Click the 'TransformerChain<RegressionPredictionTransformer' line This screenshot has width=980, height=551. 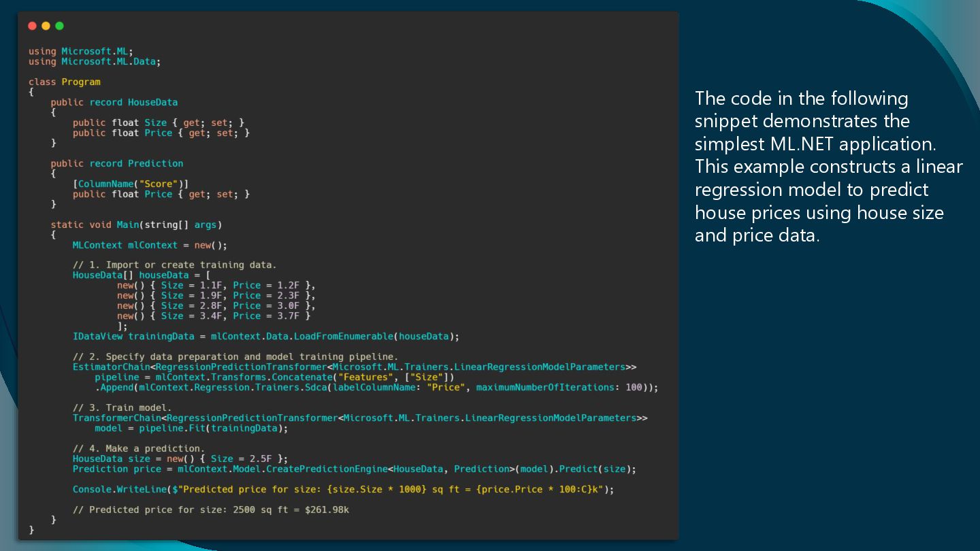(360, 418)
